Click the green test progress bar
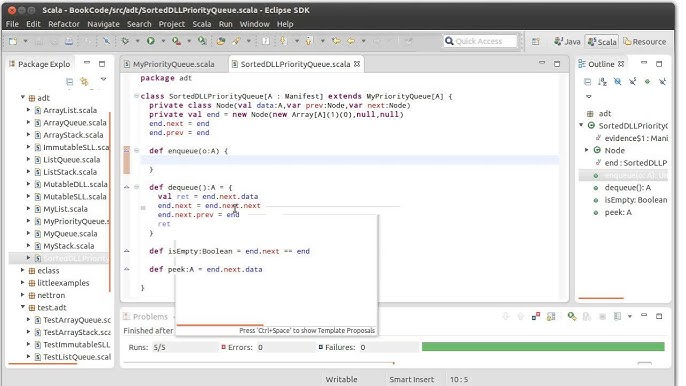The height and width of the screenshot is (386, 686). coord(543,347)
